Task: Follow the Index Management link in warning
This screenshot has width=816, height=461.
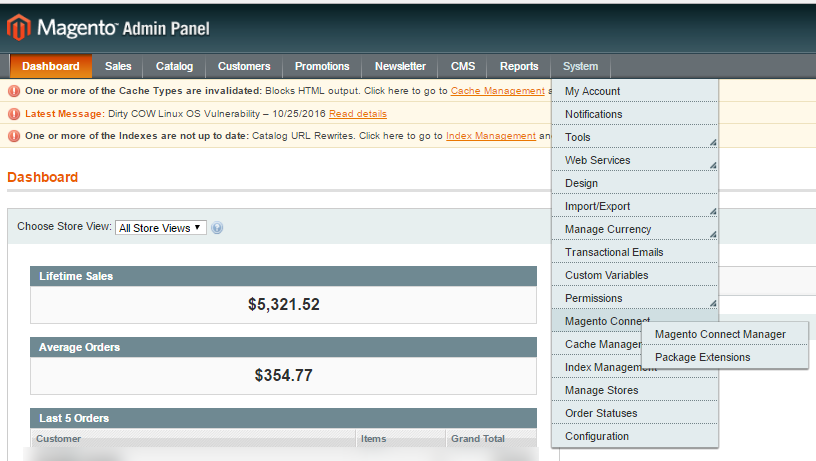Action: click(491, 135)
